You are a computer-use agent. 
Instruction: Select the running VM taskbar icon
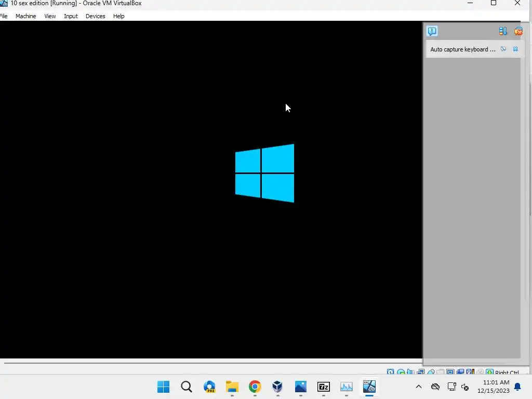pos(369,387)
